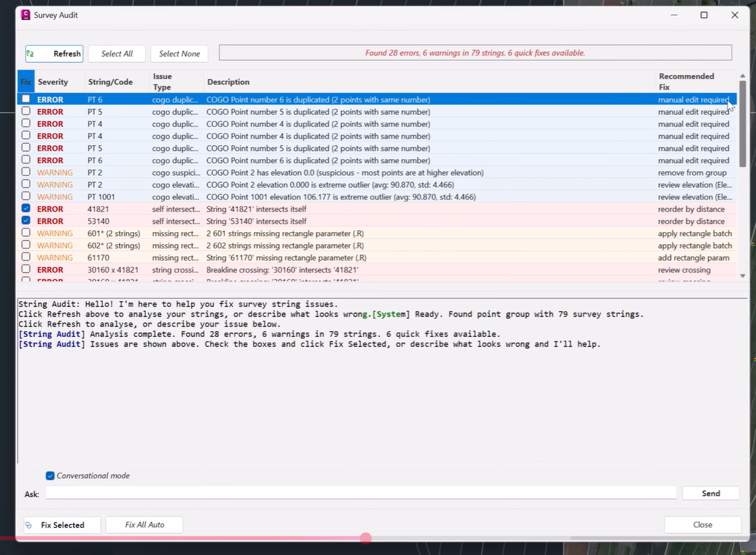Viewport: 756px width, 555px height.
Task: Click the Survey Audit app icon in title bar
Action: click(x=26, y=15)
